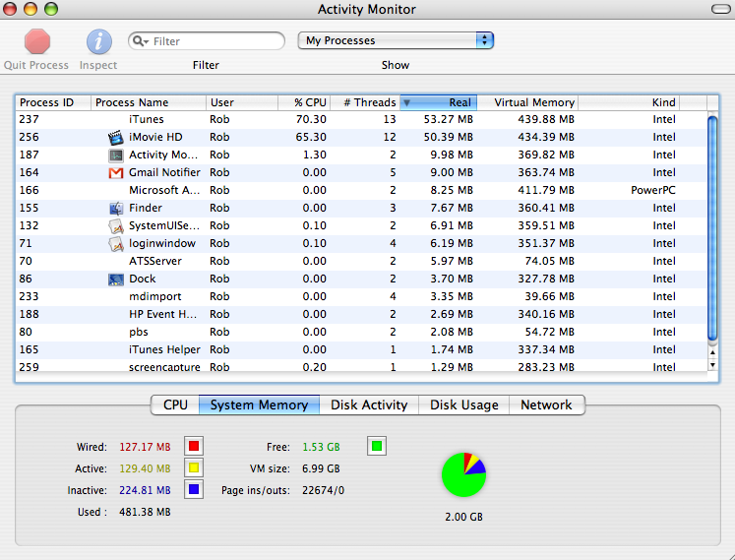Click the magnifier icon in Filter field
The width and height of the screenshot is (735, 560).
pyautogui.click(x=139, y=41)
